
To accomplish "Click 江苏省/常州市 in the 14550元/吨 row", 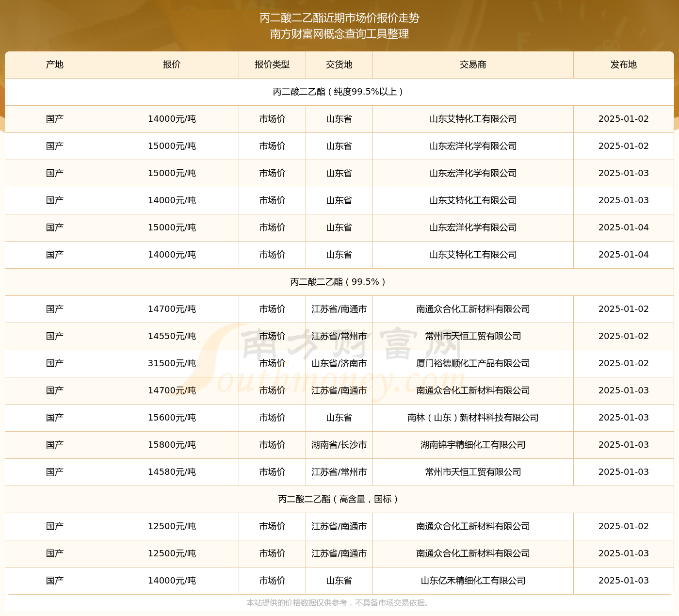I will [339, 336].
